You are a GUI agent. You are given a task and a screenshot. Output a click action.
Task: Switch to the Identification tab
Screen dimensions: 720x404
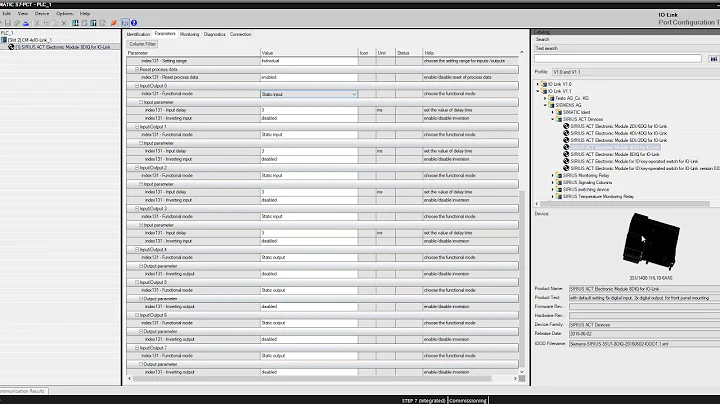(138, 34)
